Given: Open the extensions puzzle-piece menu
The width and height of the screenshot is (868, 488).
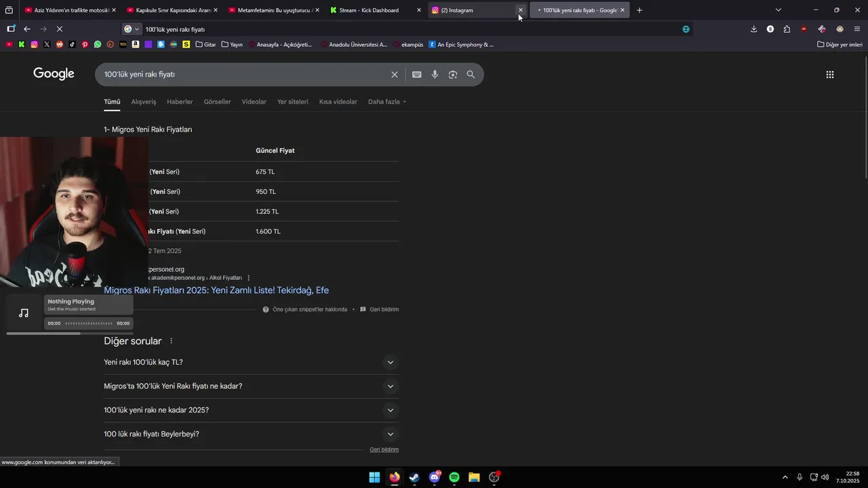Looking at the screenshot, I should [x=787, y=29].
